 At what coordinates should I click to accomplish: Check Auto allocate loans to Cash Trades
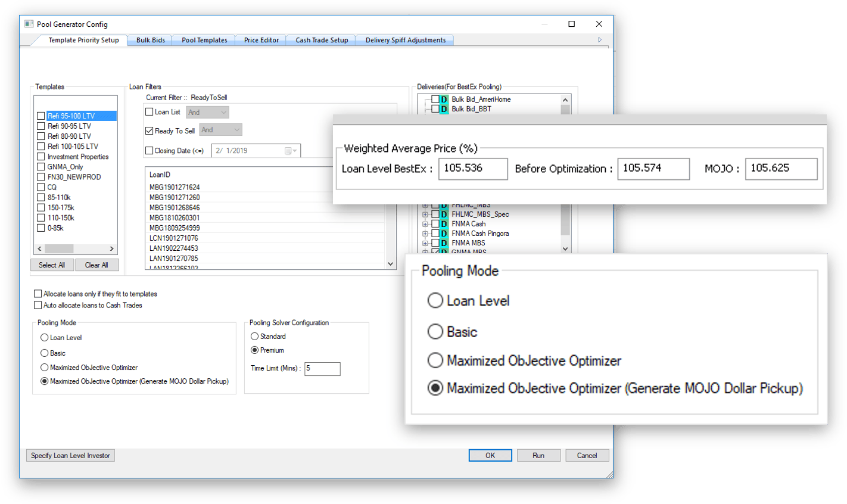click(x=38, y=305)
